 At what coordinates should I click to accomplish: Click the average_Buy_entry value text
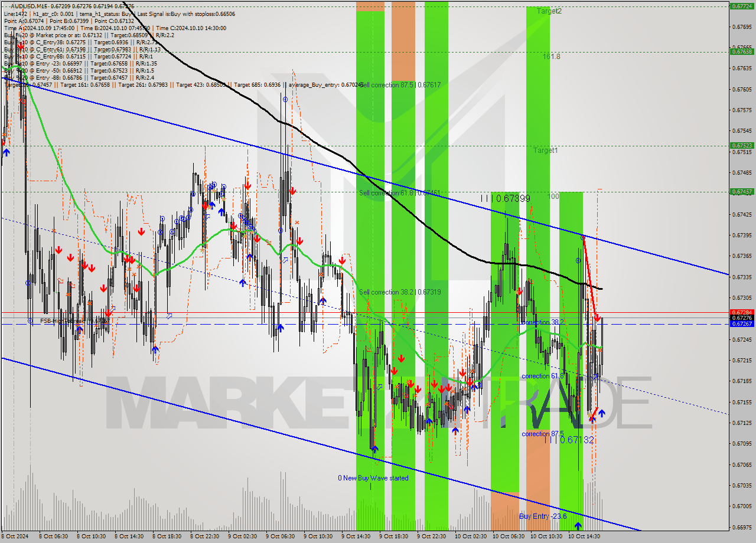point(327,85)
